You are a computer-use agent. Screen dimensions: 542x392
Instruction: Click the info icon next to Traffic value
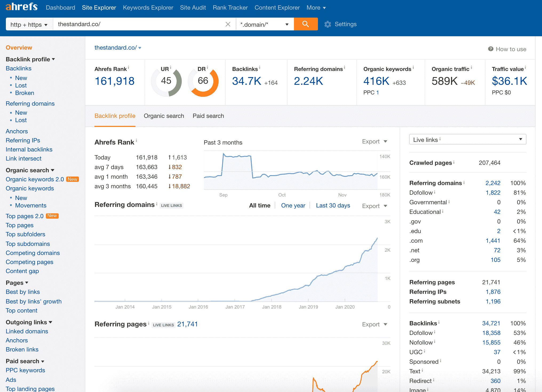[525, 68]
